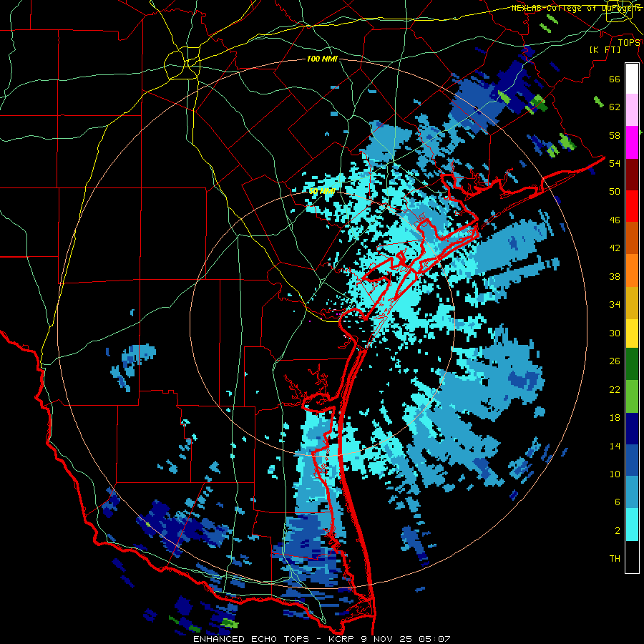This screenshot has width=644, height=644.
Task: Click the "05:07" timestamp
Action: click(434, 639)
